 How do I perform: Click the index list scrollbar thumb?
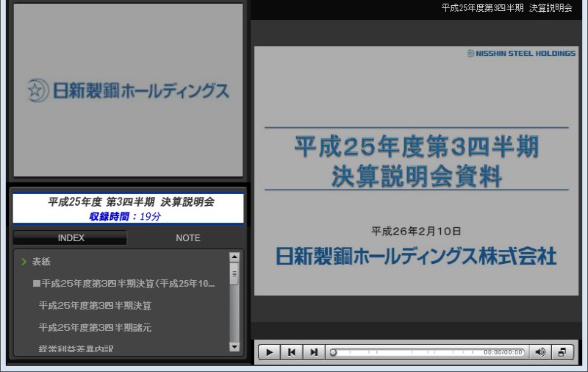(x=234, y=273)
